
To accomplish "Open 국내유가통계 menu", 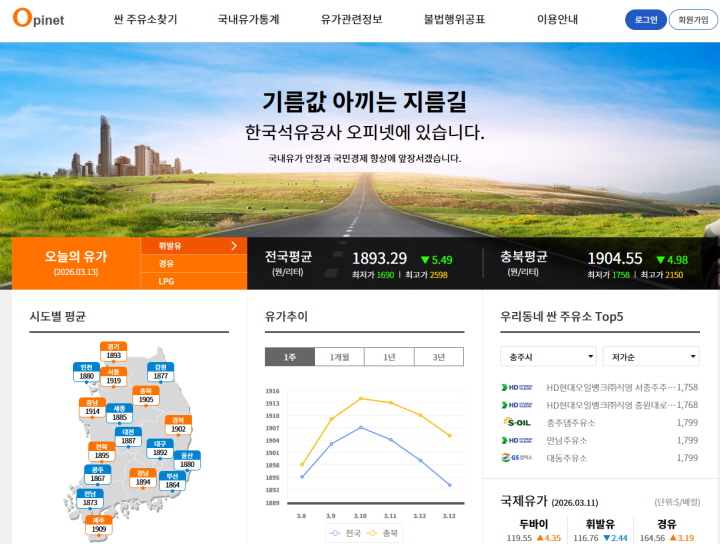I will [x=248, y=19].
